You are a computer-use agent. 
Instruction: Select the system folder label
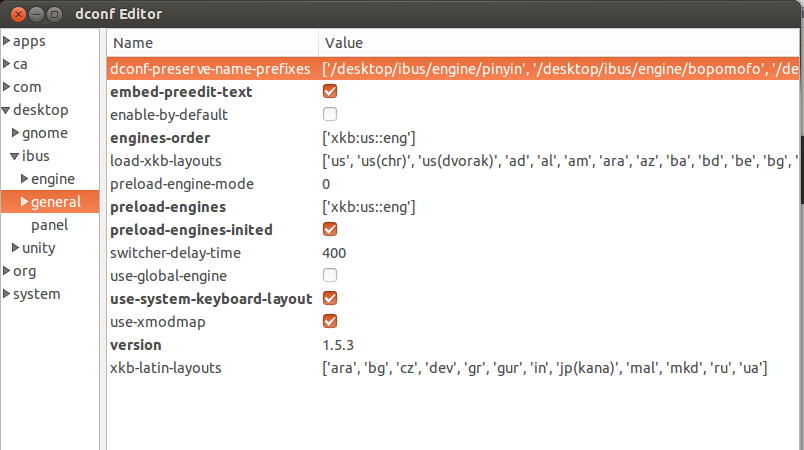tap(36, 294)
